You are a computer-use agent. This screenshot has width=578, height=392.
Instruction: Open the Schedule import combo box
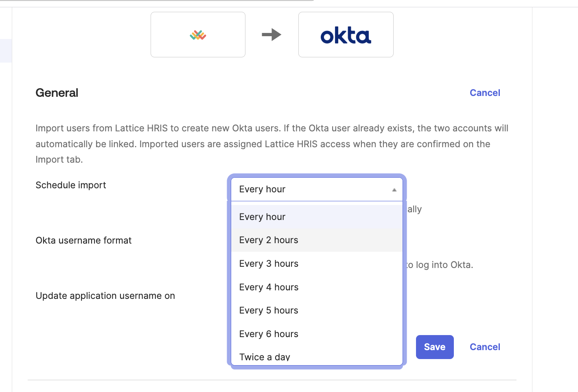317,189
